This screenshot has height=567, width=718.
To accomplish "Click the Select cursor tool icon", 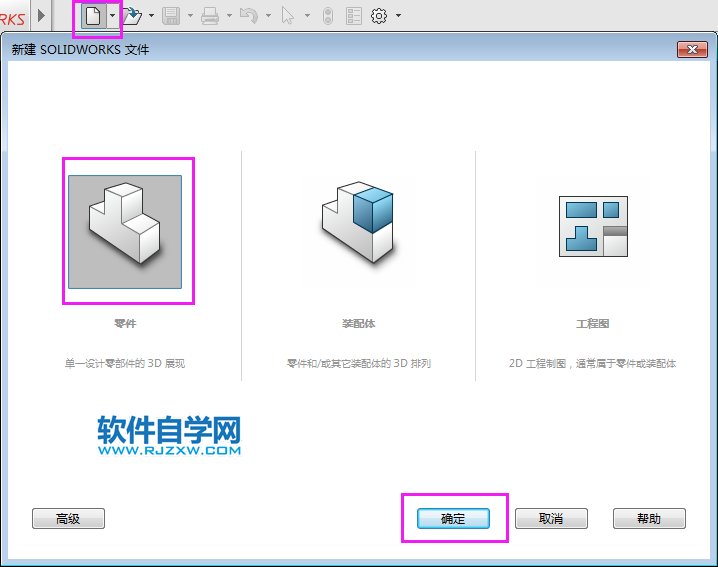I will [288, 16].
